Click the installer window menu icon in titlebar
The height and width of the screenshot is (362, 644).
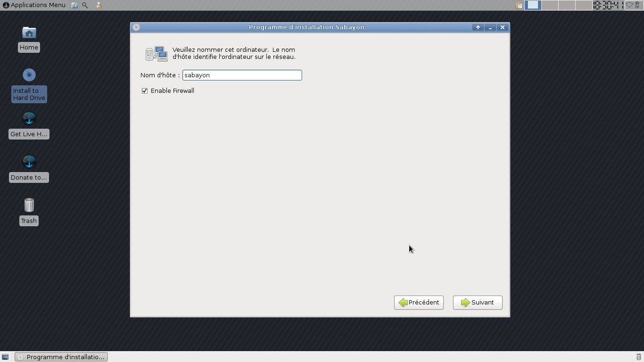[136, 27]
